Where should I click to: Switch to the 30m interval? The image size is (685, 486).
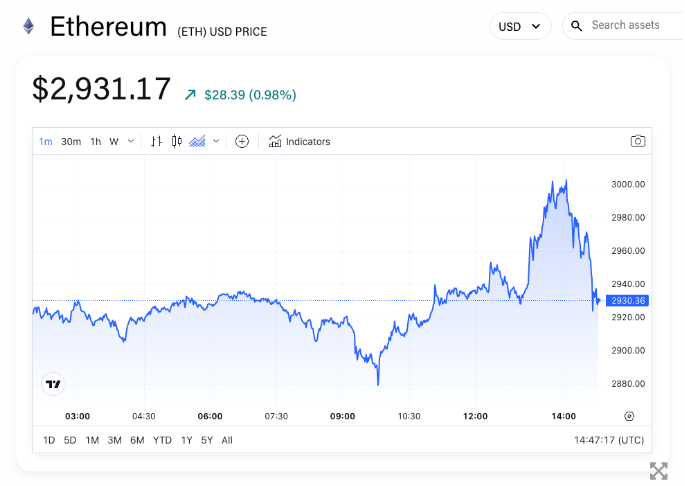click(x=71, y=141)
